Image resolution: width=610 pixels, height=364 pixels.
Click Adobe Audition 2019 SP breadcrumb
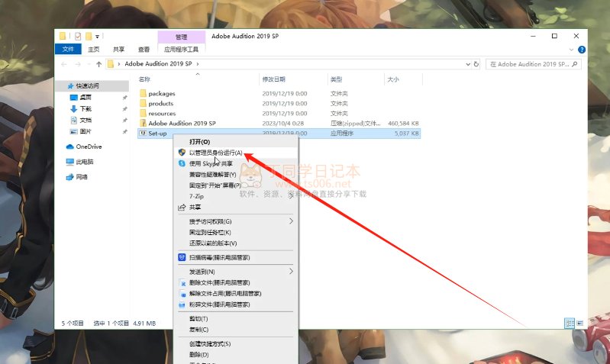[x=158, y=64]
